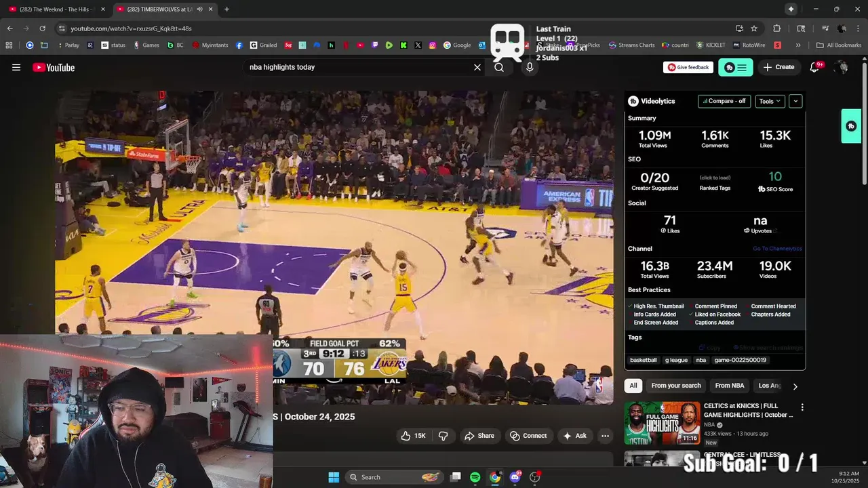The image size is (868, 488).
Task: Click the nba tag
Action: point(701,360)
